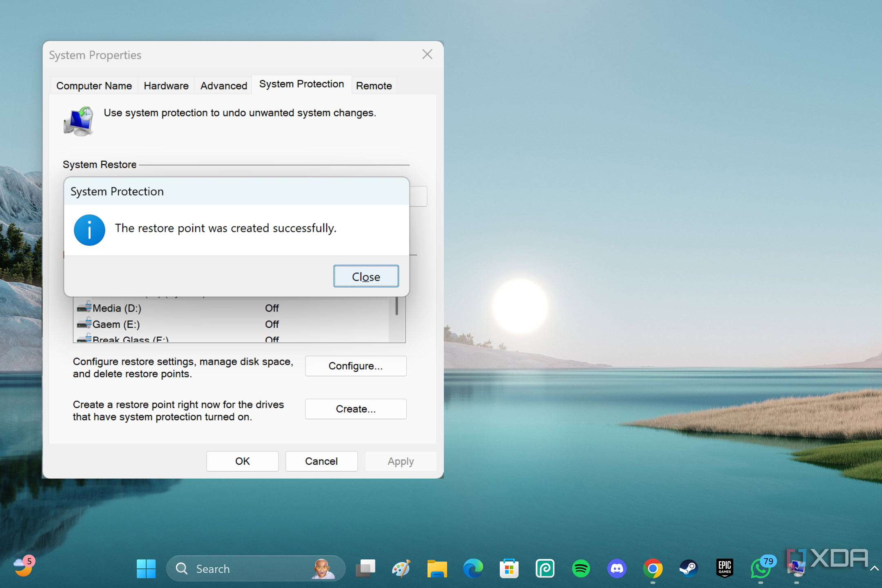Open WhatsApp from the taskbar

[x=761, y=568]
